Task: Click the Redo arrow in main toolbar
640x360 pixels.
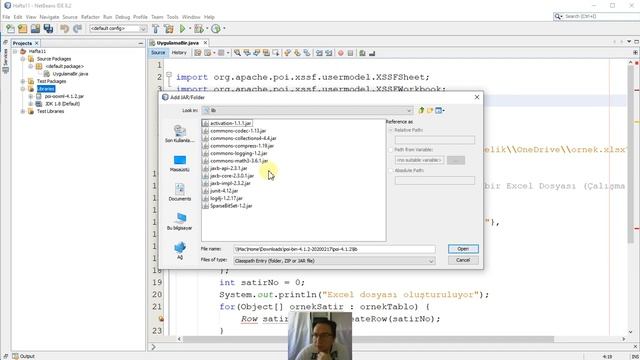Action: 77,29
